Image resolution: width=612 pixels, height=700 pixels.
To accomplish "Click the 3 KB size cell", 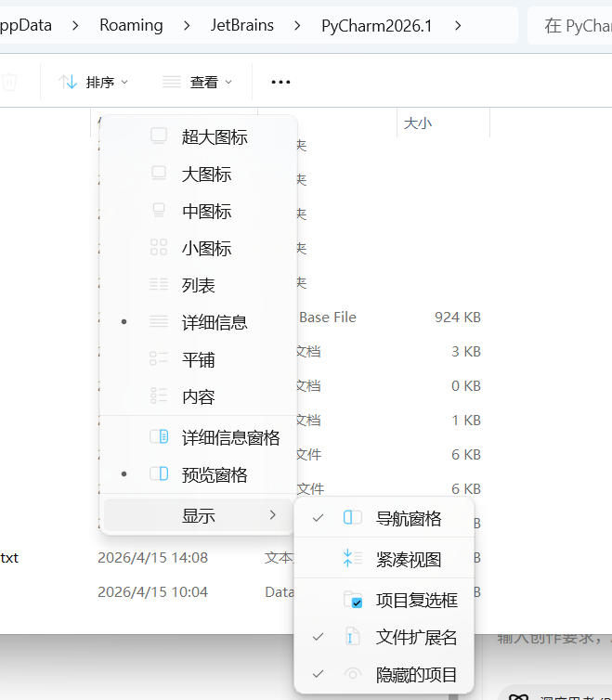I will tap(466, 352).
